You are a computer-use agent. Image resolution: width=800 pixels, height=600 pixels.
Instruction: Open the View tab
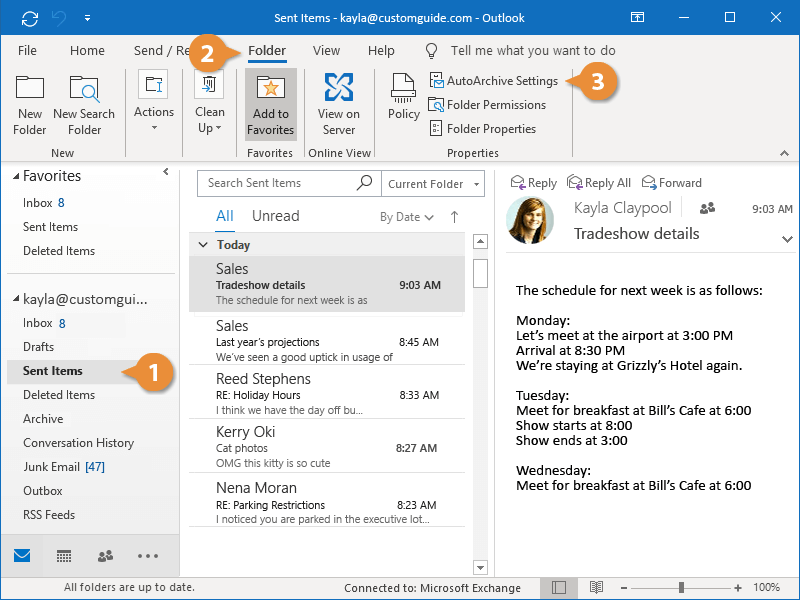pyautogui.click(x=326, y=51)
